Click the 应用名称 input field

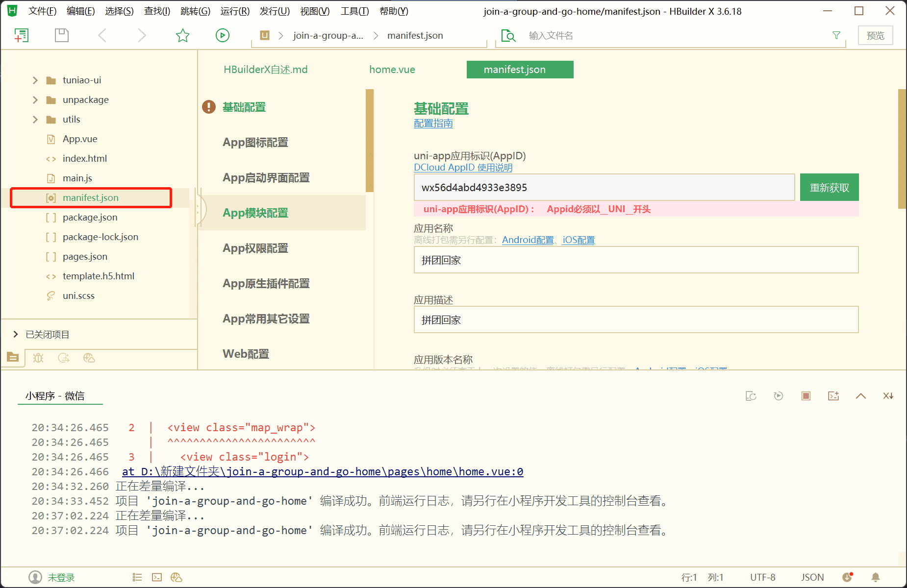coord(636,260)
